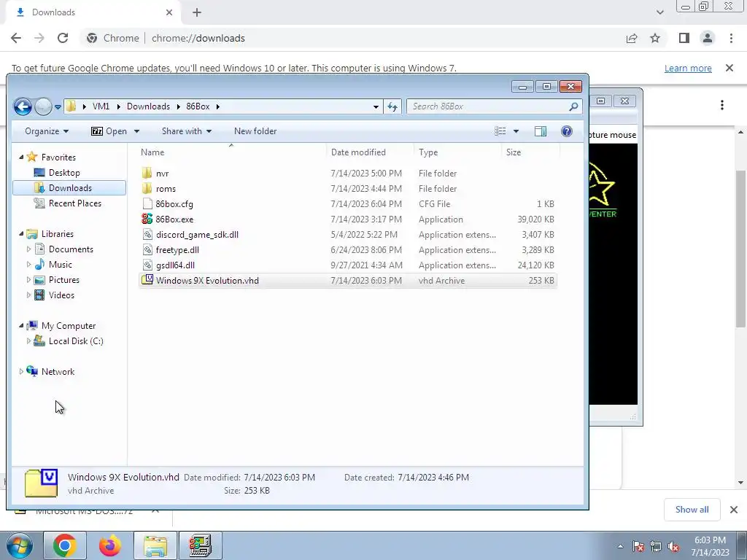Click the Forward arrow in Explorer
This screenshot has width=747, height=560.
43,106
